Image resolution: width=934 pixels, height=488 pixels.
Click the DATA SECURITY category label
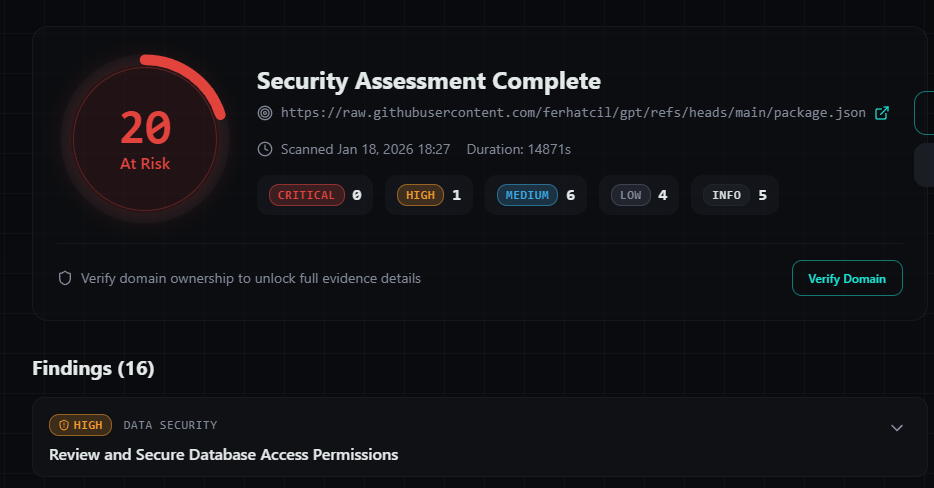point(170,425)
